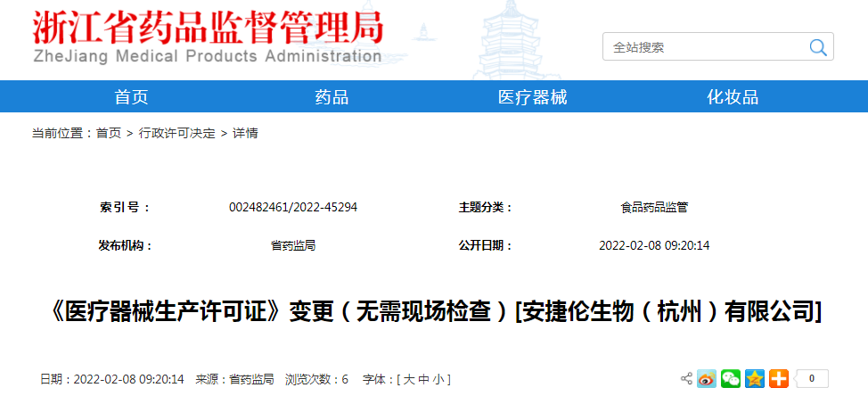
Task: Click the 来源：省药监局 source text
Action: point(234,379)
